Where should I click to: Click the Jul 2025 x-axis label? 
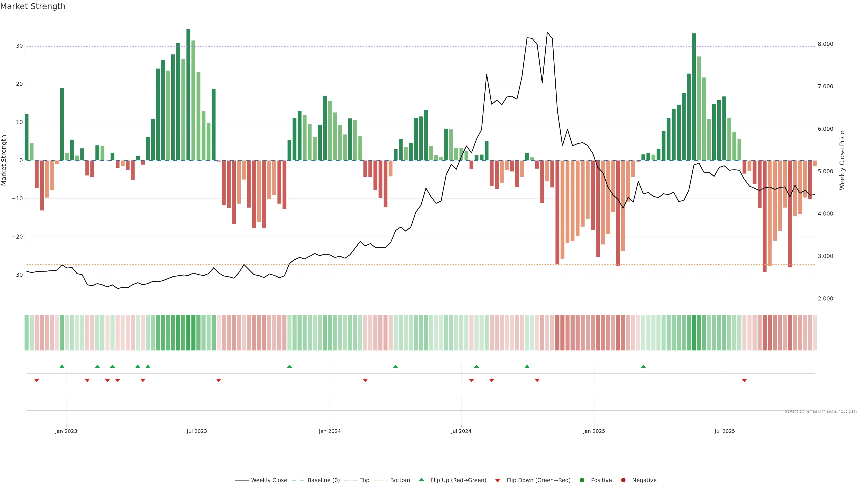coord(725,431)
